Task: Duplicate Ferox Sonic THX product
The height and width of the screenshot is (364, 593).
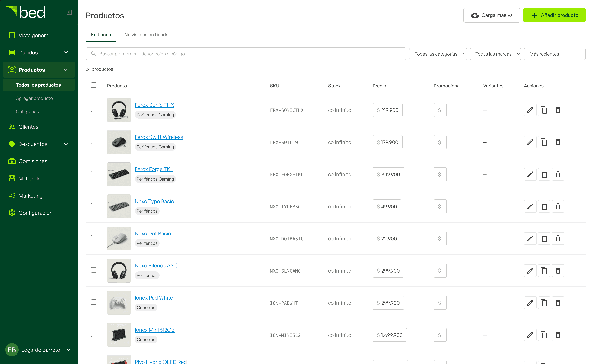Action: pos(544,110)
